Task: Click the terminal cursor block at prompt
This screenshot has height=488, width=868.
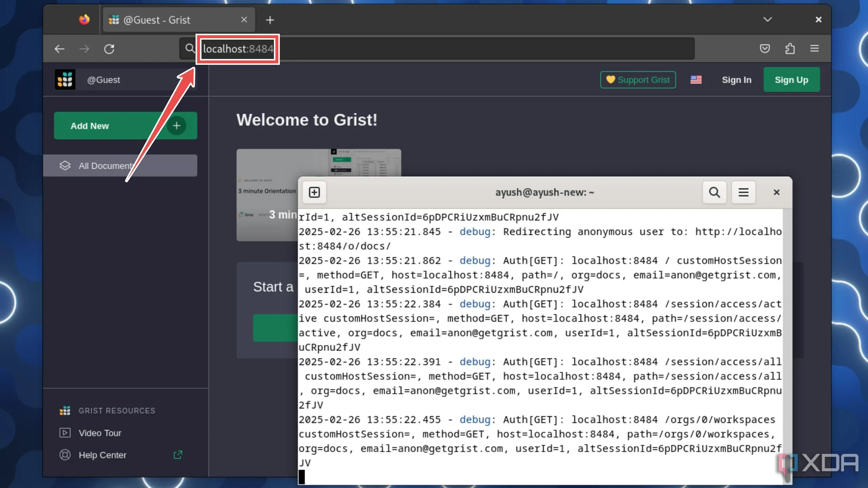Action: coord(301,477)
